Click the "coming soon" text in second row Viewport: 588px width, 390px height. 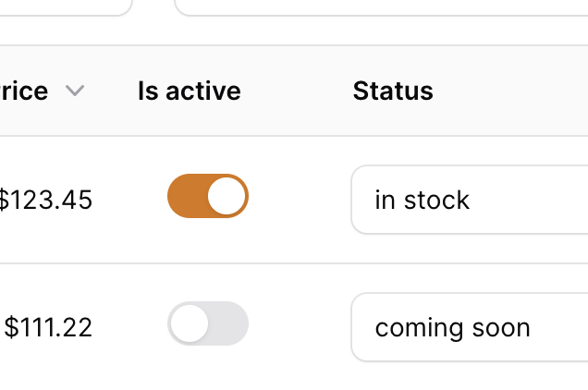(x=452, y=327)
